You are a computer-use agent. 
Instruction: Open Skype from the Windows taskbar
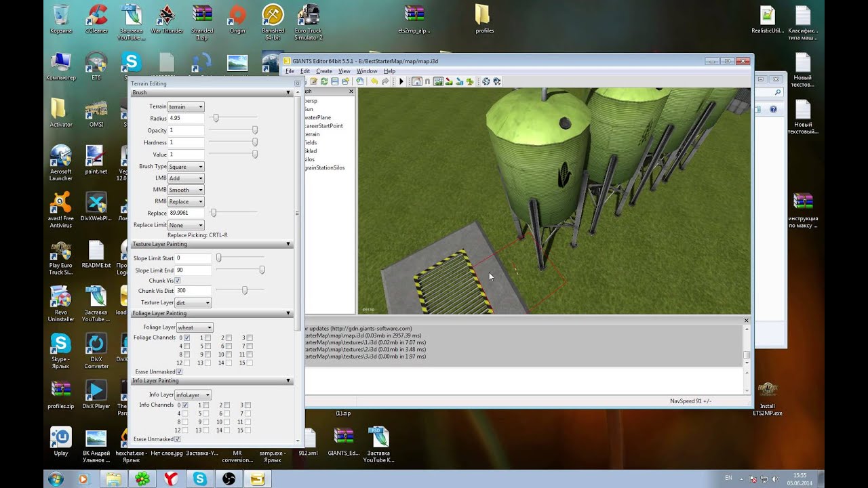click(x=200, y=479)
